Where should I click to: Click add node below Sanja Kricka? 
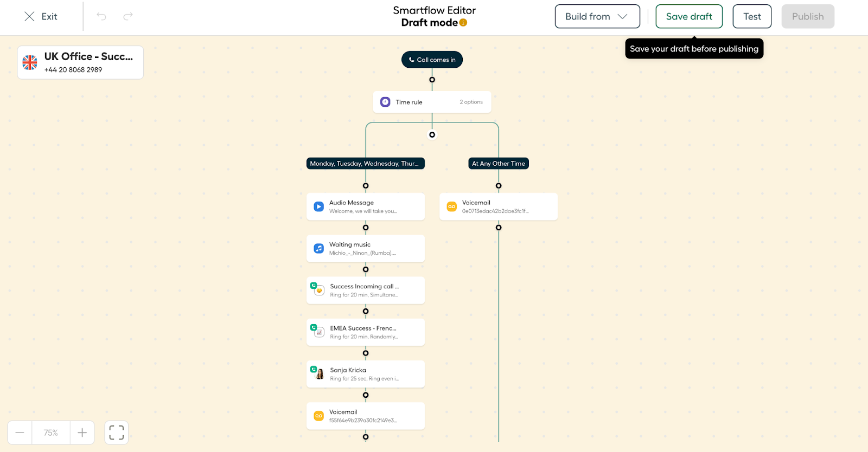coord(366,395)
